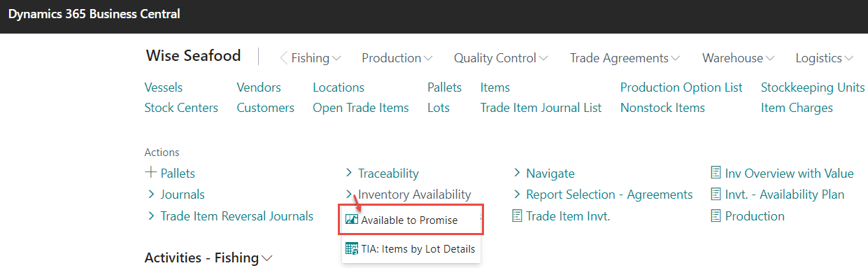This screenshot has height=268, width=868.
Task: Click the report icon beside Production action
Action: coord(716,216)
